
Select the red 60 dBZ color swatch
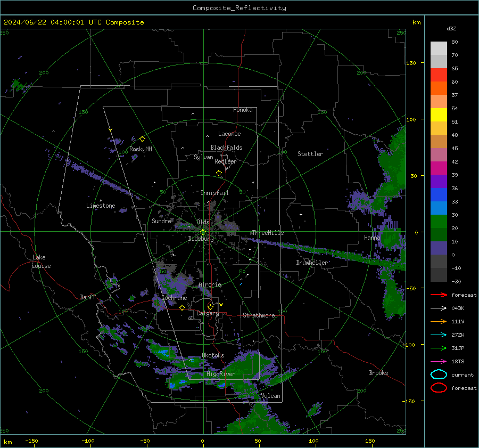439,75
